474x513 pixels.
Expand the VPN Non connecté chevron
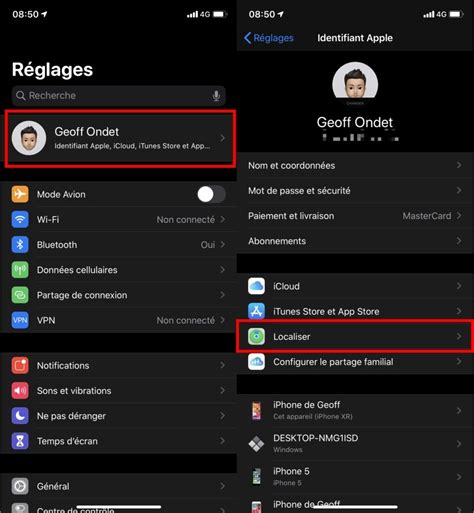tap(222, 320)
